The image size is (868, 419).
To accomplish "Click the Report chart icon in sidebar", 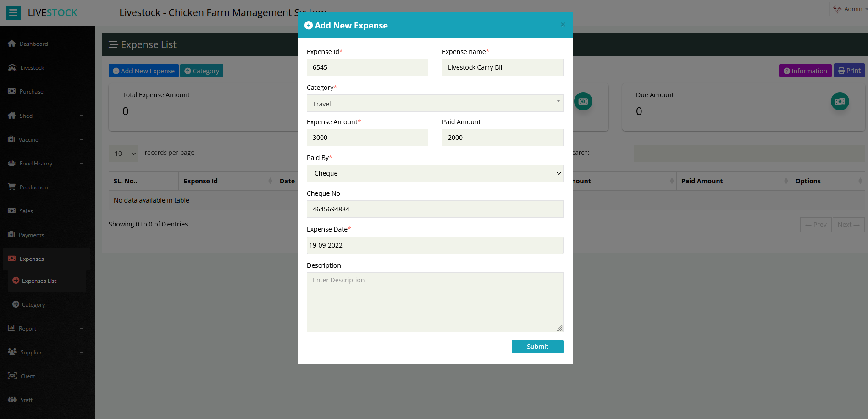I will pos(11,328).
